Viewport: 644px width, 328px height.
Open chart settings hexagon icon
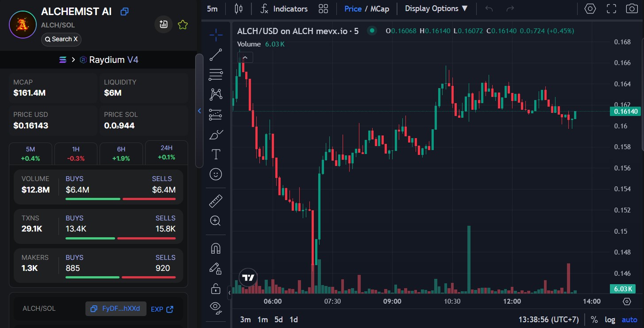tap(590, 8)
